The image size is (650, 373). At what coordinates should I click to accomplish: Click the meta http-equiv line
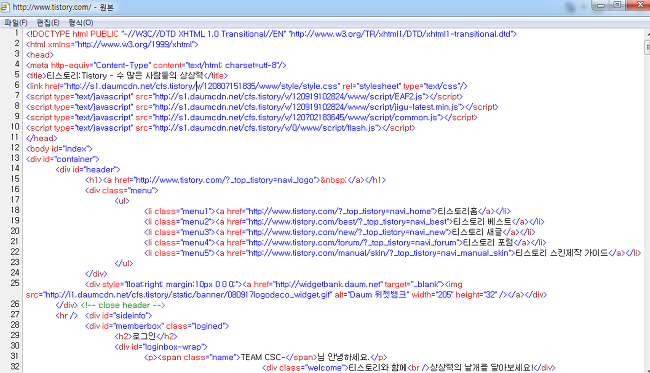click(x=156, y=65)
